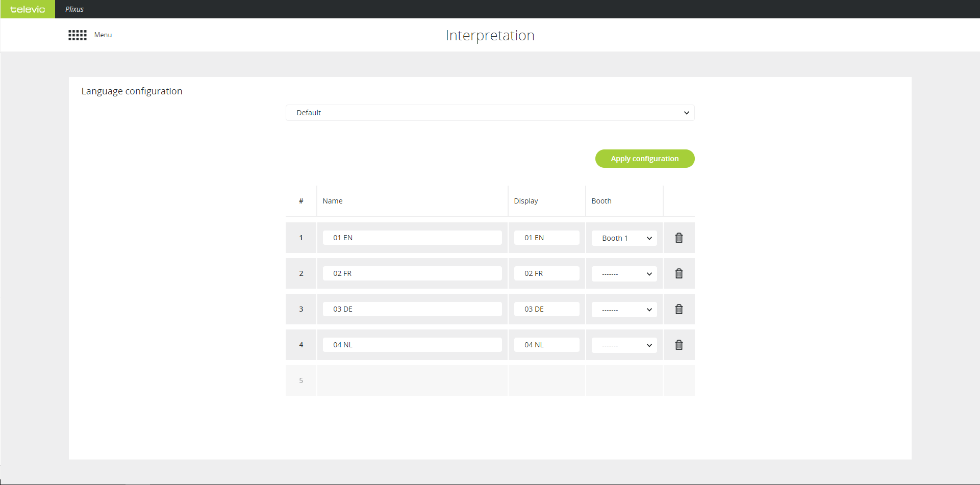Click the Display column header

coord(526,201)
